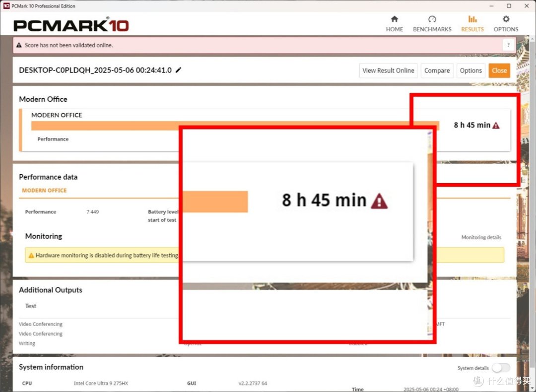Close the result with orange Close button
The image size is (536, 392).
[x=499, y=70]
